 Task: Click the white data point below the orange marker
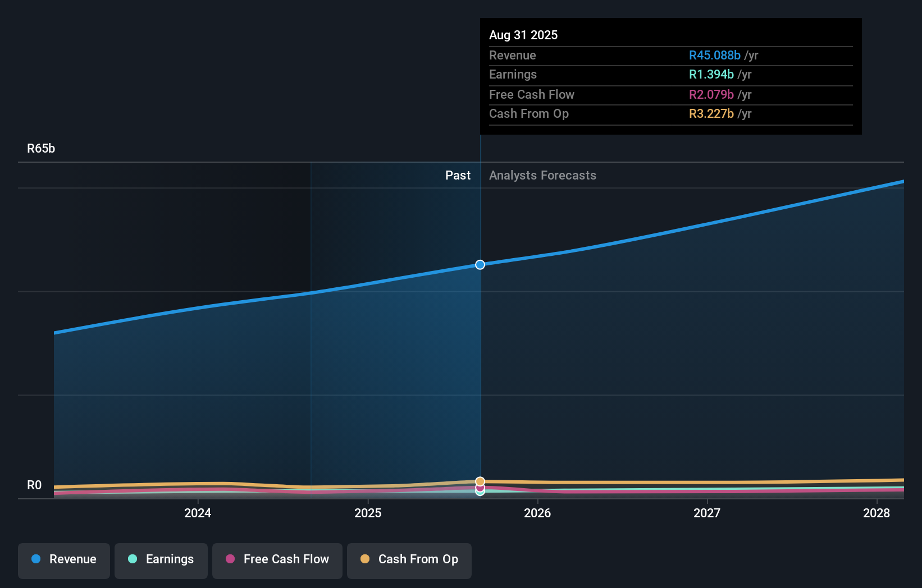(x=480, y=491)
